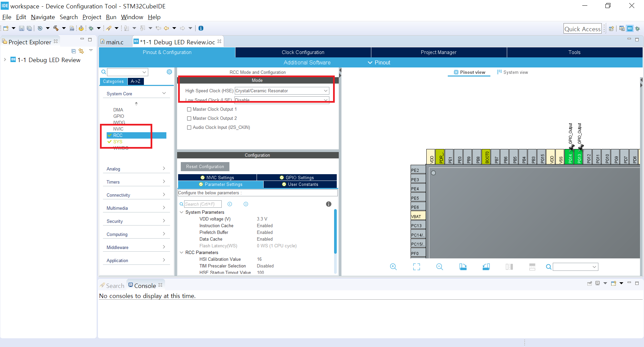Screen dimensions: 644x347
Task: Click the Display Selected Console icon
Action: 597,283
